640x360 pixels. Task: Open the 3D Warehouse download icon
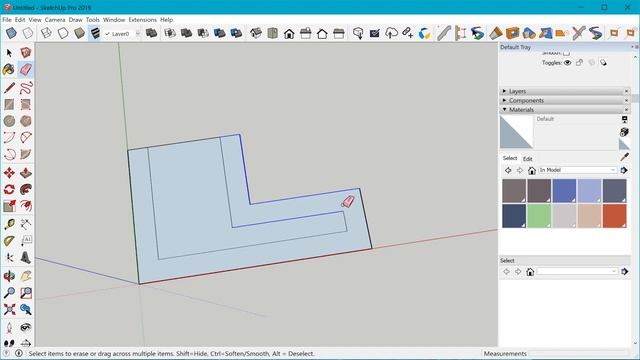tap(358, 33)
